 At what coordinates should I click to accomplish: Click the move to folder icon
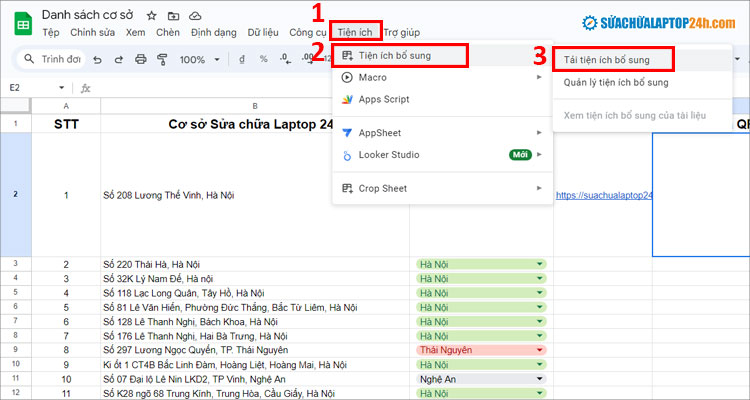pos(173,16)
